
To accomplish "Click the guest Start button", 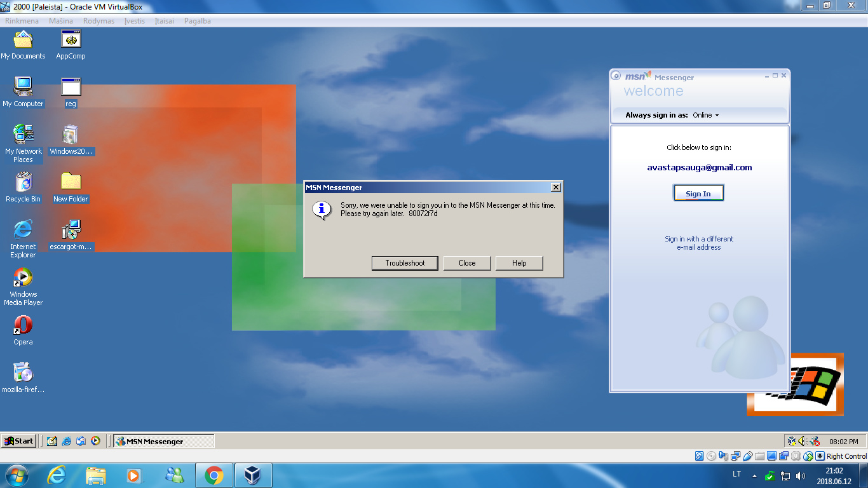I will [18, 441].
